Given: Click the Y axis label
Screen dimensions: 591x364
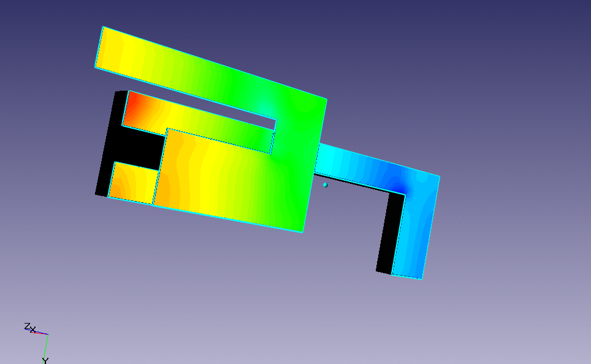Looking at the screenshot, I should [45, 360].
